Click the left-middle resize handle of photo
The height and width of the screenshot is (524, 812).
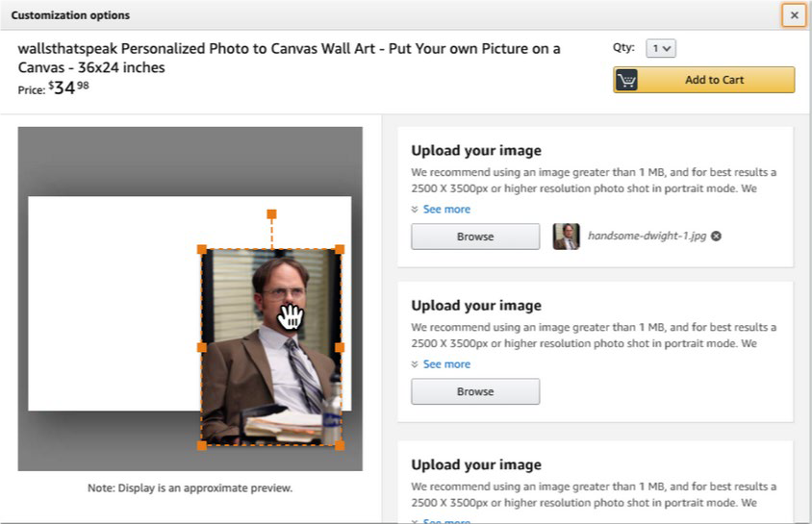coord(202,347)
